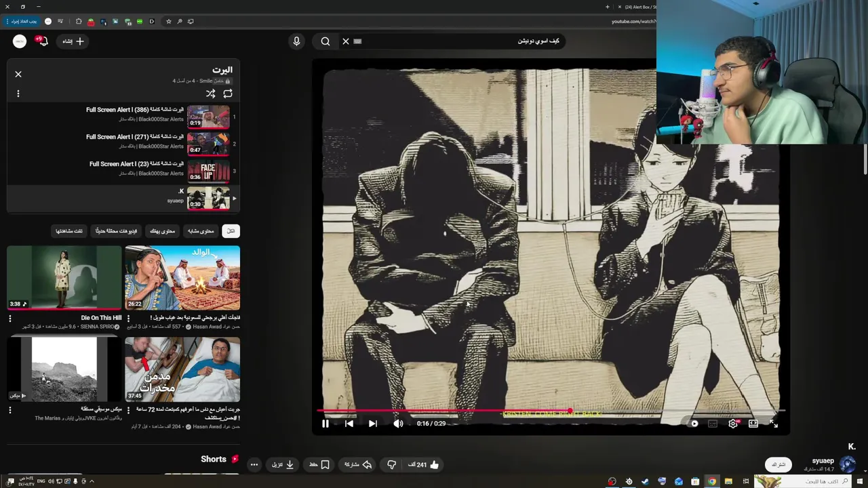The height and width of the screenshot is (488, 868).
Task: Open options menu for 26:22 Hasan Awad video
Action: (x=128, y=319)
